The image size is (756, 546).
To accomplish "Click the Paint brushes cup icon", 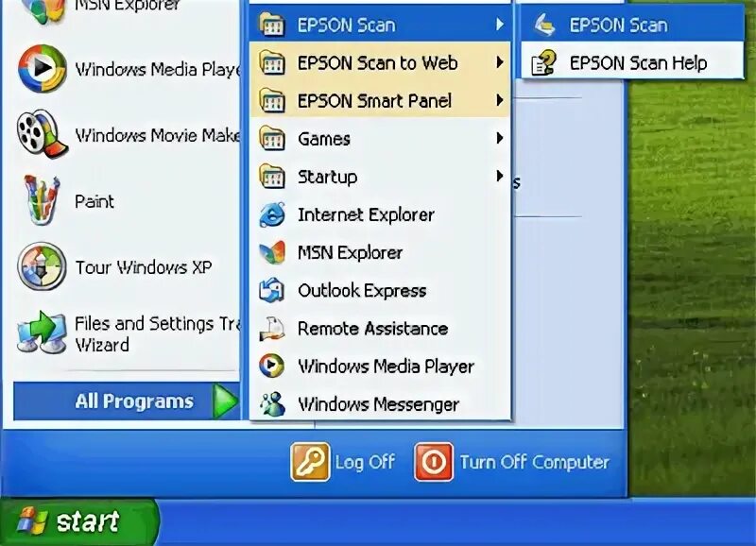I will point(43,200).
